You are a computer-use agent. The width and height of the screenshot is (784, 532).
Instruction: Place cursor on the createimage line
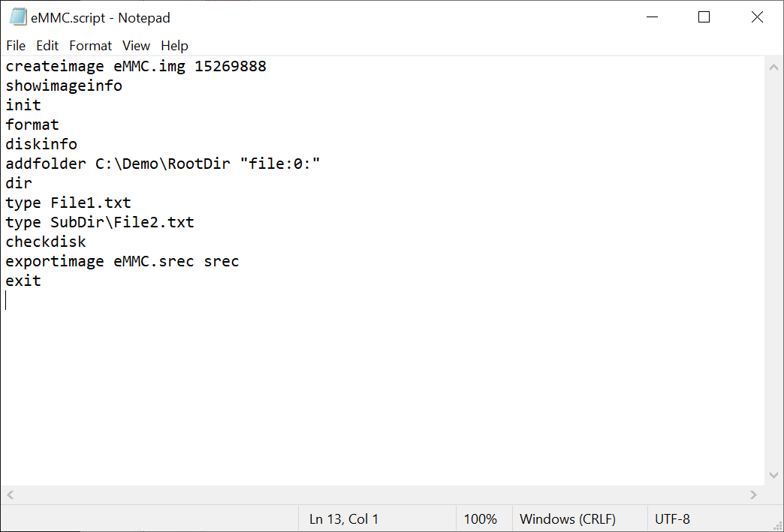click(x=135, y=66)
